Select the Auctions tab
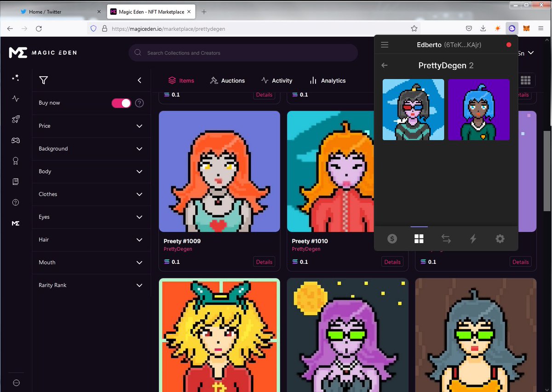This screenshot has width=552, height=392. [x=227, y=80]
